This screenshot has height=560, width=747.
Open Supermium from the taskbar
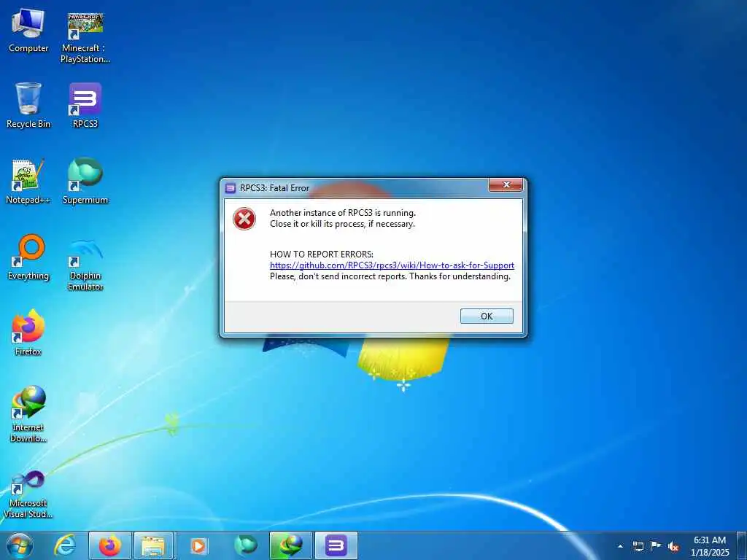(246, 545)
